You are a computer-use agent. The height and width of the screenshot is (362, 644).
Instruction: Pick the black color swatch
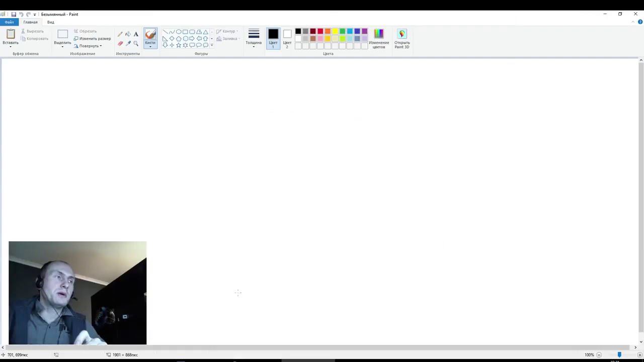[298, 31]
